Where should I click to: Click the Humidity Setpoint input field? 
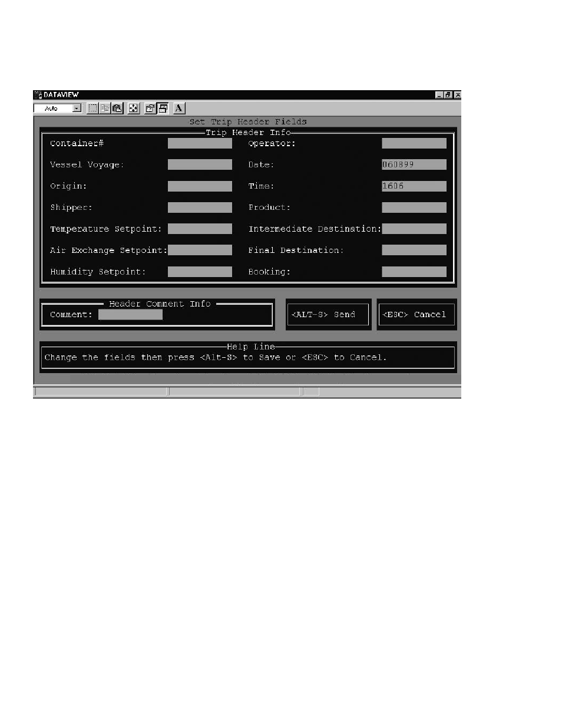[200, 272]
